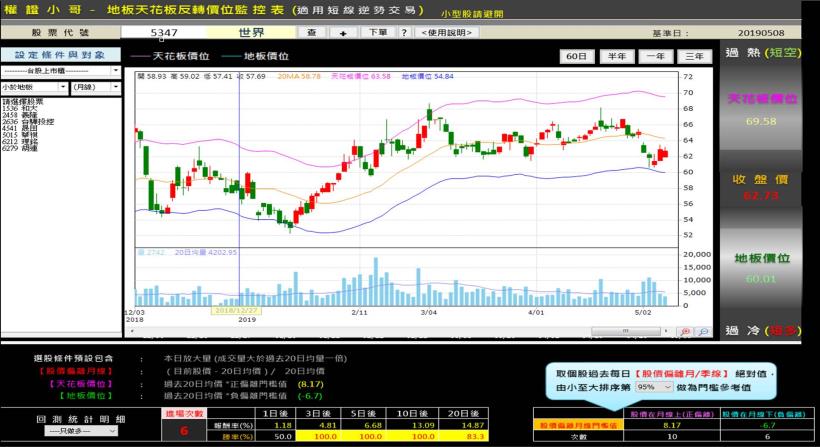
Task: Click the 下單 order button
Action: (x=375, y=32)
